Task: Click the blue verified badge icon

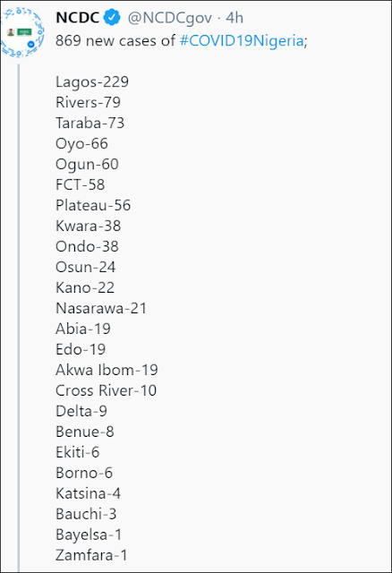Action: pyautogui.click(x=112, y=18)
